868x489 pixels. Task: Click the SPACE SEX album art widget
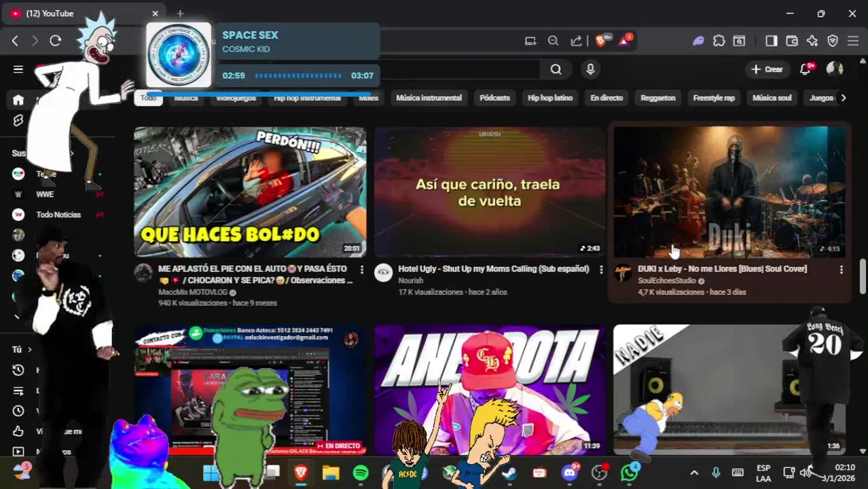(179, 55)
